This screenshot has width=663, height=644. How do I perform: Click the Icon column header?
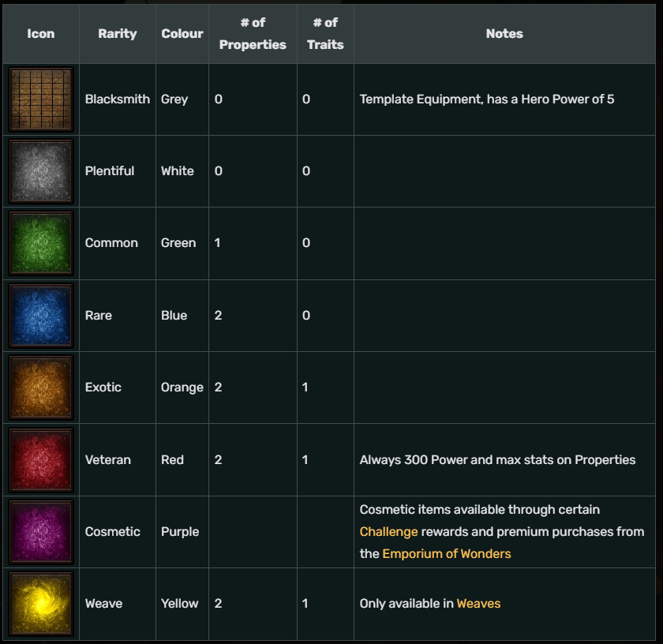pos(41,34)
